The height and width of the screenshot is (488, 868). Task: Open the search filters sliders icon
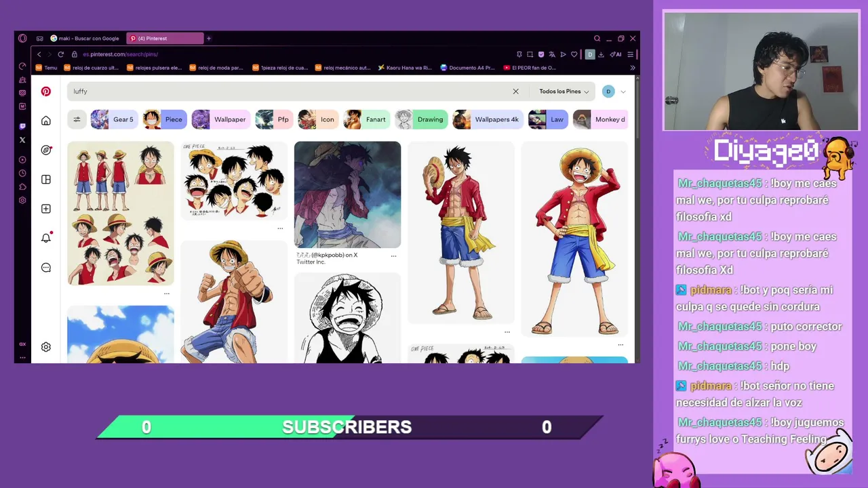click(x=77, y=119)
